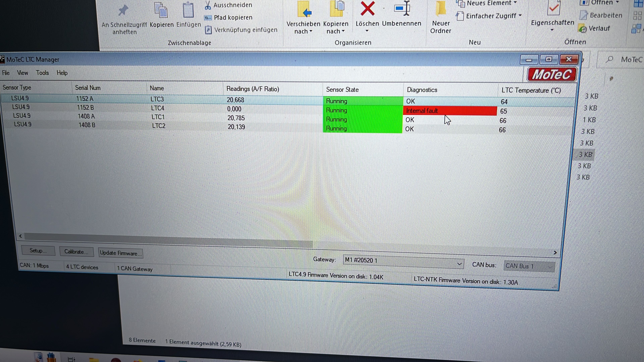Screen dimensions: 644x362
Task: Click the Sensor Type column header
Action: 17,87
